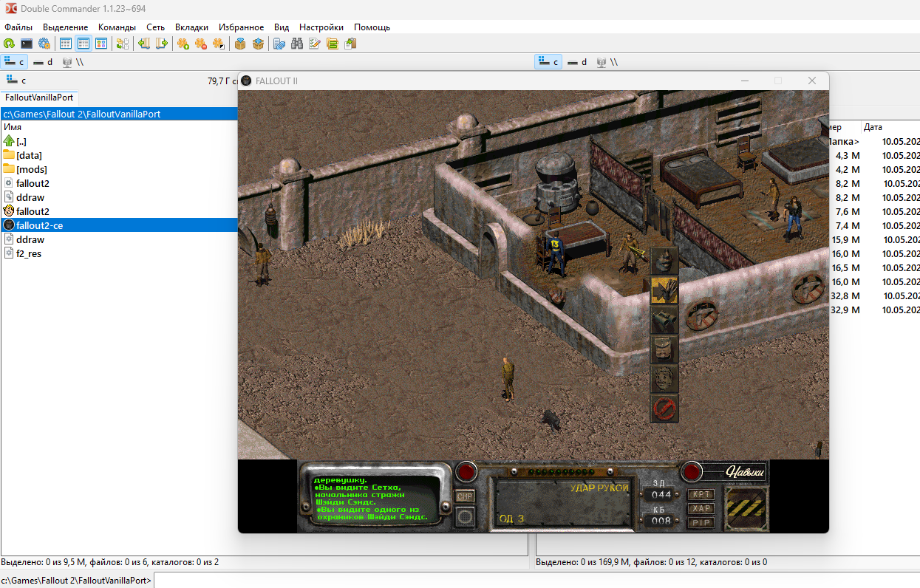Open the left panel network \\ button
Viewport: 920px width, 588px height.
click(x=73, y=62)
